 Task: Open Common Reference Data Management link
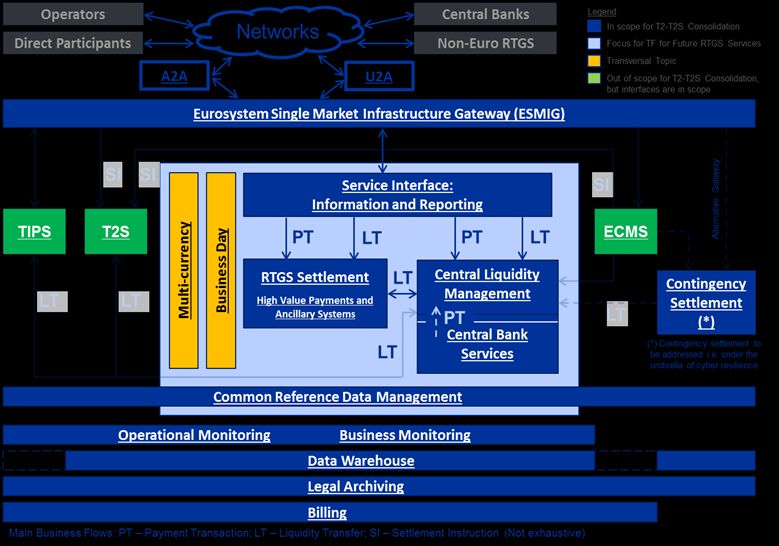click(x=338, y=397)
